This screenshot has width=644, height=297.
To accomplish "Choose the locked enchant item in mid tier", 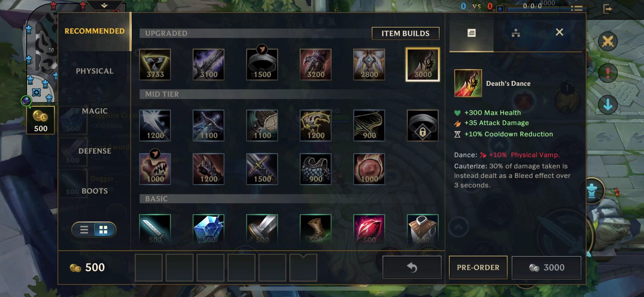I will (x=423, y=125).
